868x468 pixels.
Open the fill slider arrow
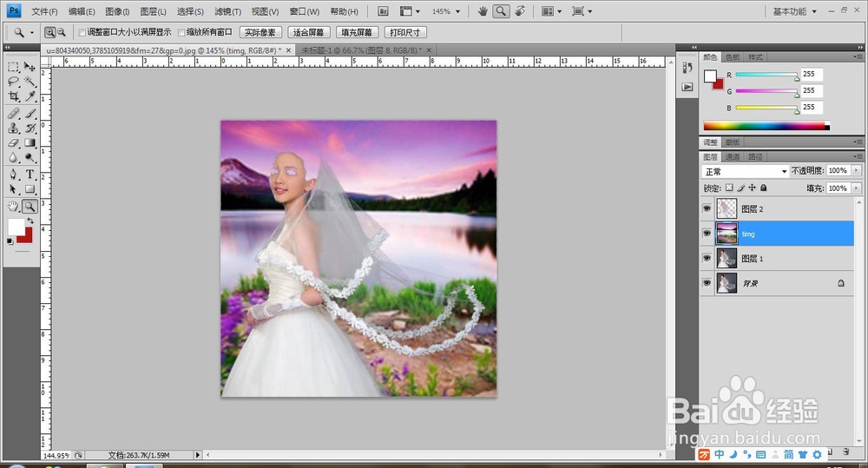click(857, 188)
